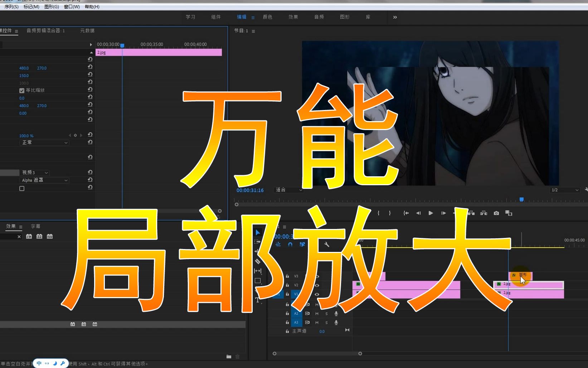588x368 pixels.
Task: Reset Alpha 遮罩 matte parameter
Action: click(x=90, y=180)
